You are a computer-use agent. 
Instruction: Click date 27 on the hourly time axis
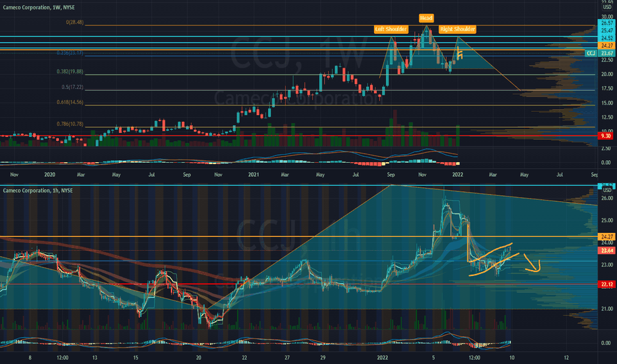click(x=287, y=357)
